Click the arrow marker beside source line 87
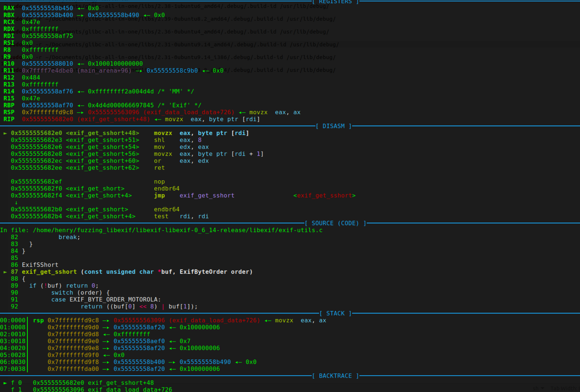 pyautogui.click(x=5, y=272)
